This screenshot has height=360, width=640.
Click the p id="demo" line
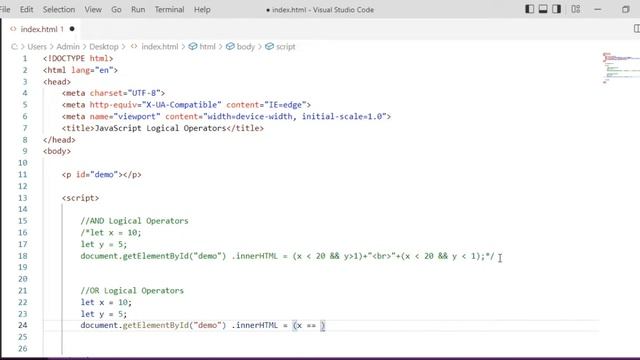[x=102, y=175]
